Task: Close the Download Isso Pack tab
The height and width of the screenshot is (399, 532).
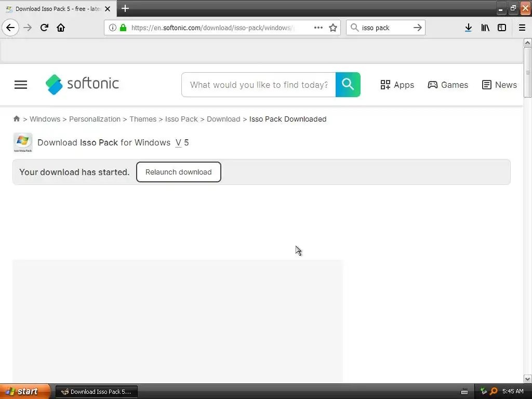Action: (108, 9)
